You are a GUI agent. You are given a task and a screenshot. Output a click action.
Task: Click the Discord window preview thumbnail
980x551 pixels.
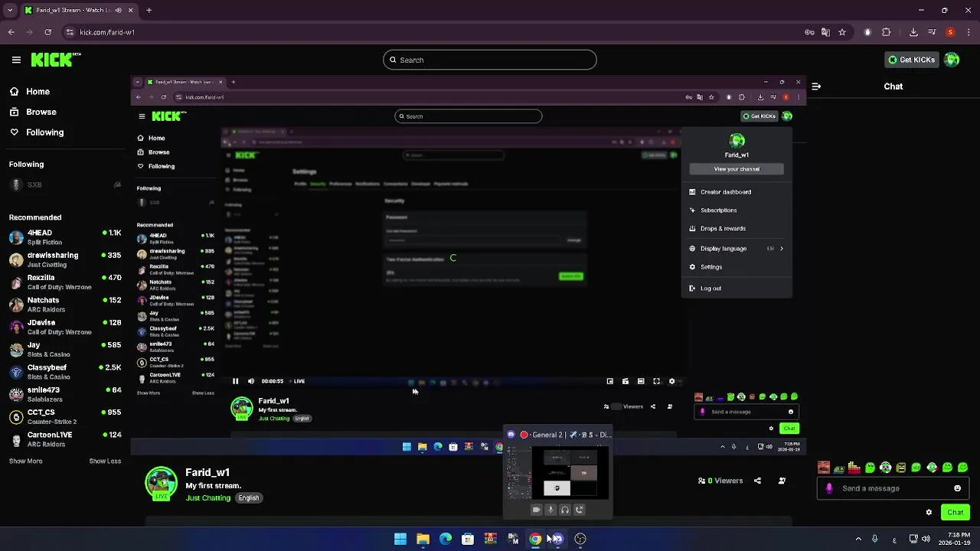pyautogui.click(x=557, y=472)
